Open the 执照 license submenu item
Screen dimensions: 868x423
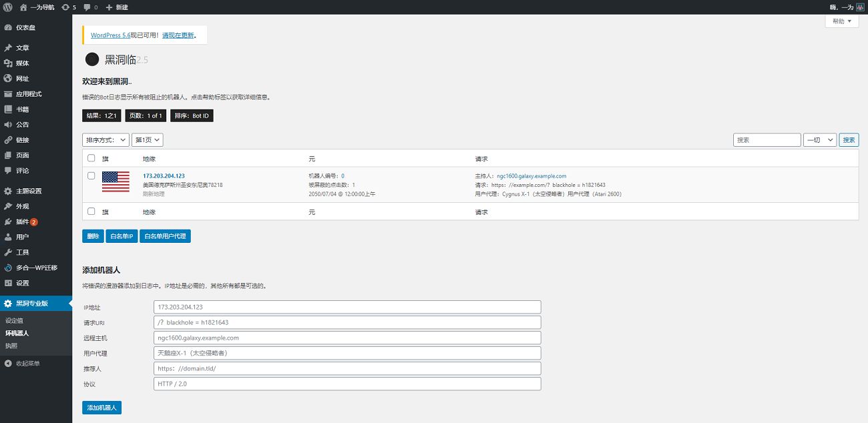pyautogui.click(x=11, y=346)
